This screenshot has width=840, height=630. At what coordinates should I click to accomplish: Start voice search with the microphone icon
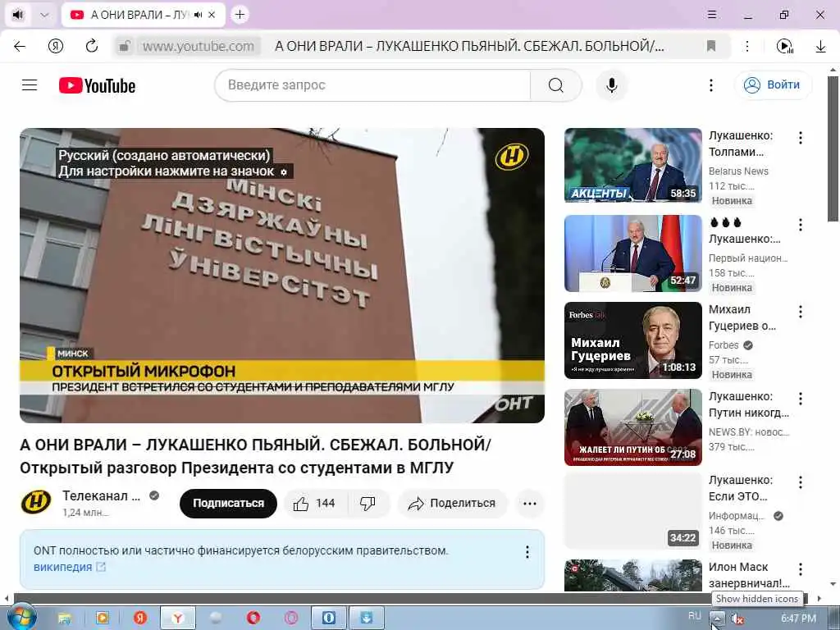pyautogui.click(x=611, y=85)
